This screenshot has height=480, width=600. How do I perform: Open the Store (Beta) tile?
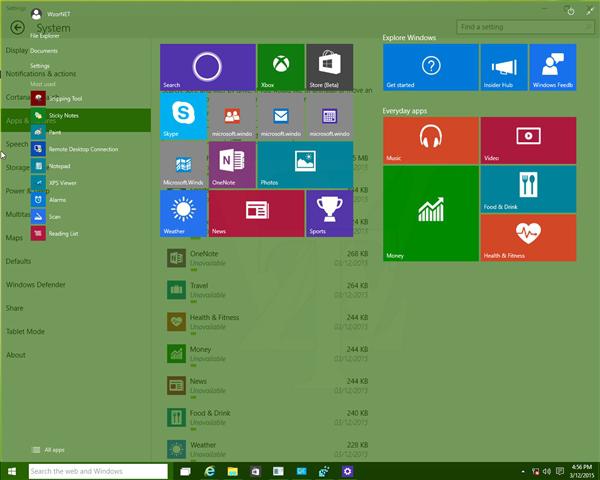click(x=329, y=67)
